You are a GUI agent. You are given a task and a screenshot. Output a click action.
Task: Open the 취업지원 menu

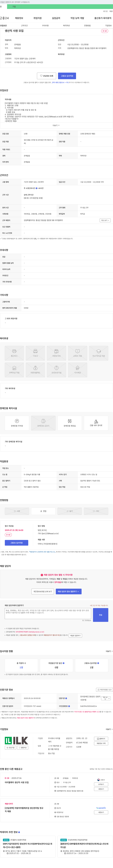click(37, 18)
